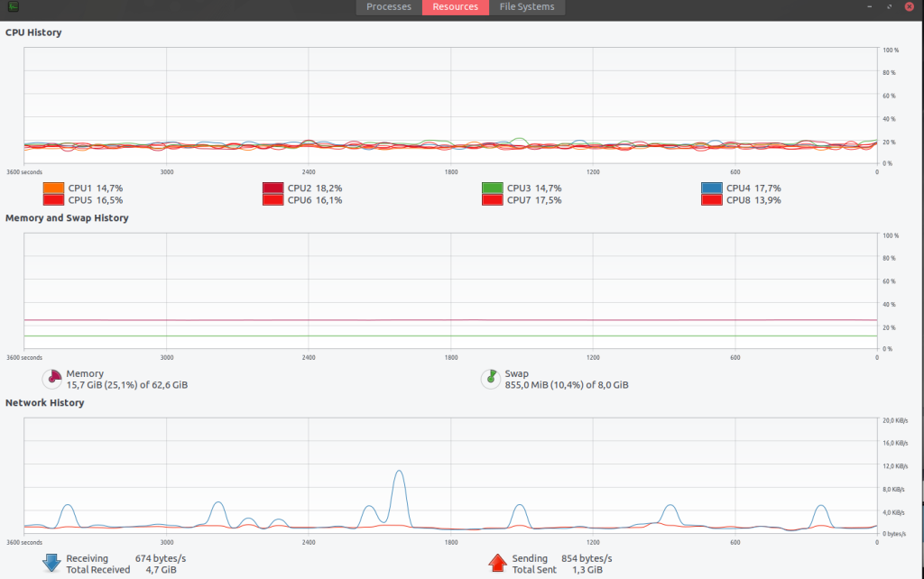Switch to the Processes tab
Screen dimensions: 924x579
click(389, 7)
